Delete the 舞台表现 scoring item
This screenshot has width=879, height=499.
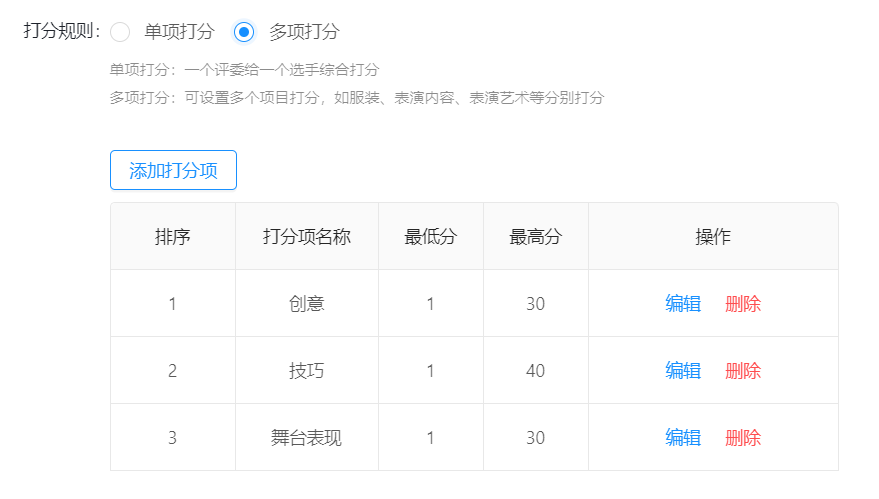(x=743, y=437)
